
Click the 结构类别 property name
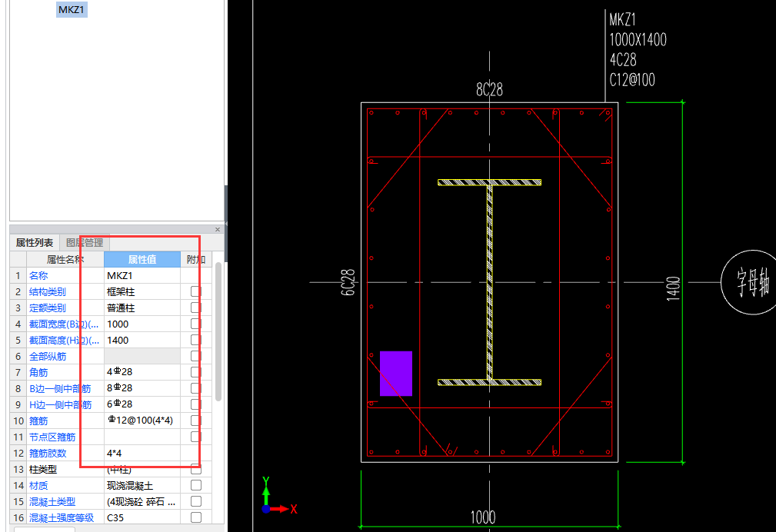point(48,291)
